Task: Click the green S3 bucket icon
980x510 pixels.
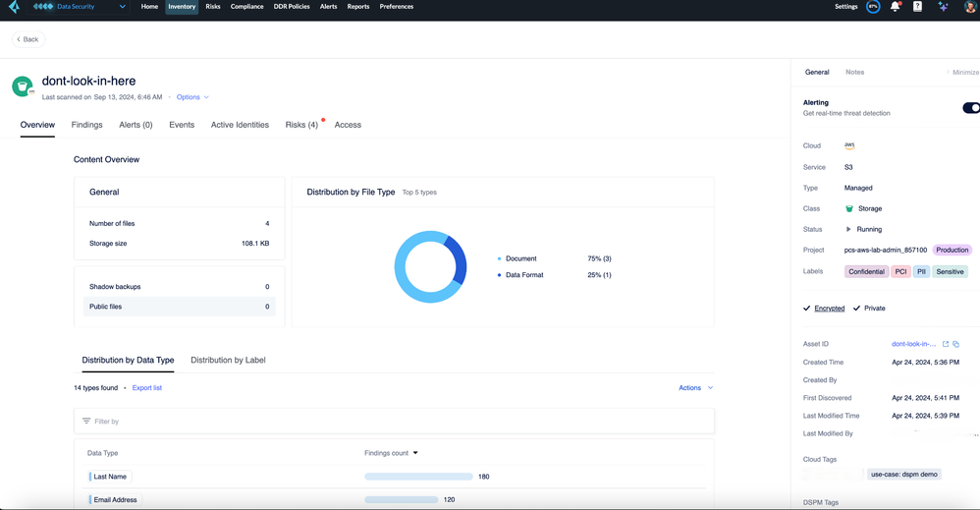Action: click(x=22, y=87)
